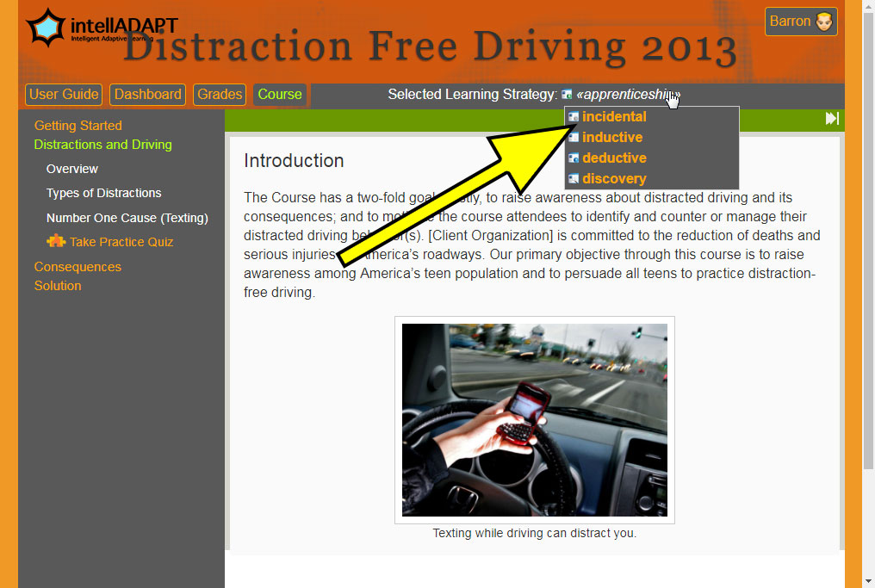Switch to the Dashboard tab
The height and width of the screenshot is (588, 875).
click(147, 95)
